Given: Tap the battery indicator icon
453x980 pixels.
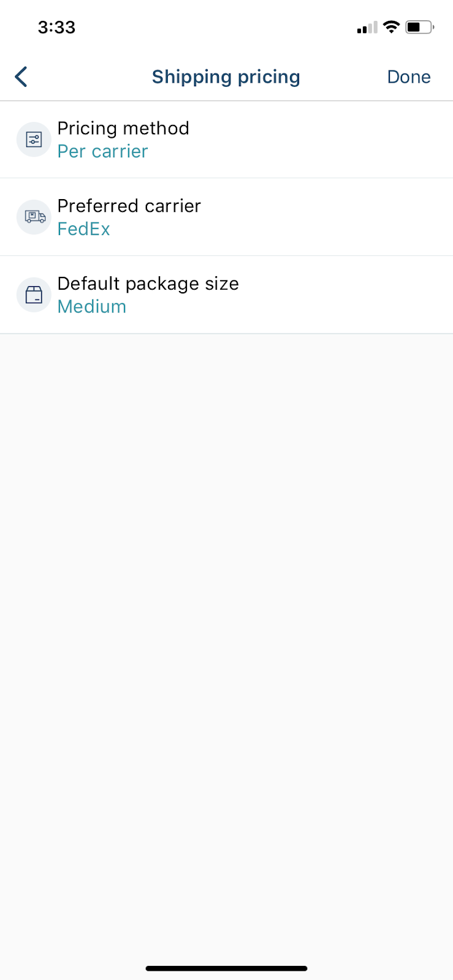Looking at the screenshot, I should (x=420, y=27).
